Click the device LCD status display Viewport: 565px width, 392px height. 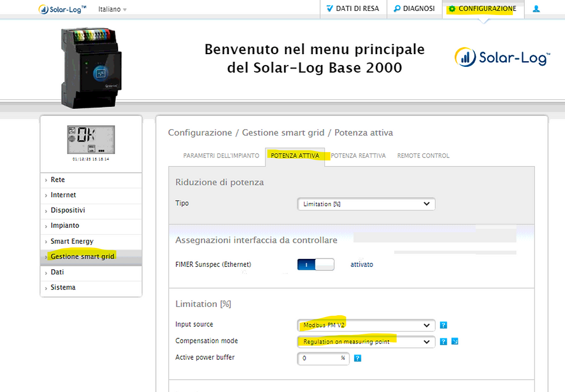click(91, 140)
